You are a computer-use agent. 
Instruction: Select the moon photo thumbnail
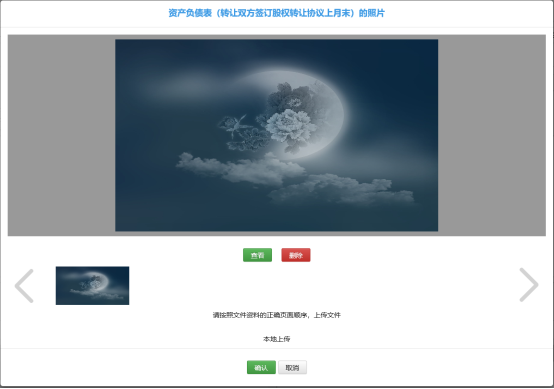click(x=93, y=285)
